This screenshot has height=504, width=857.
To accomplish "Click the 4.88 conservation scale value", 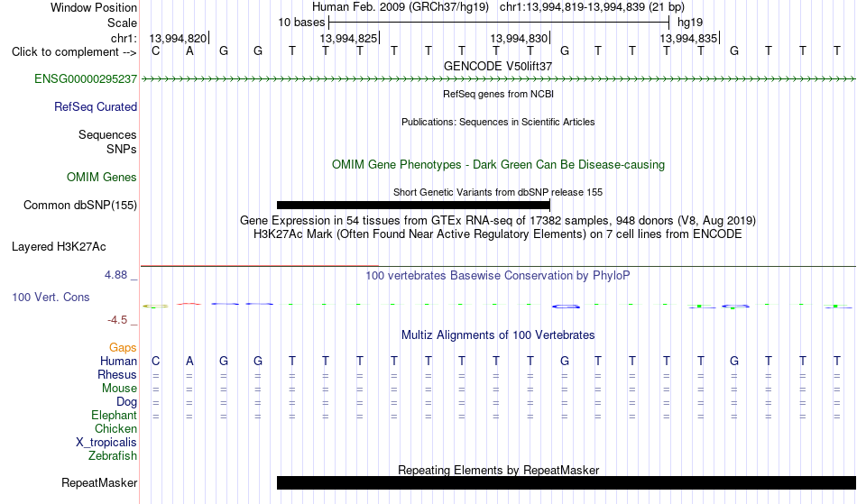I will [116, 275].
